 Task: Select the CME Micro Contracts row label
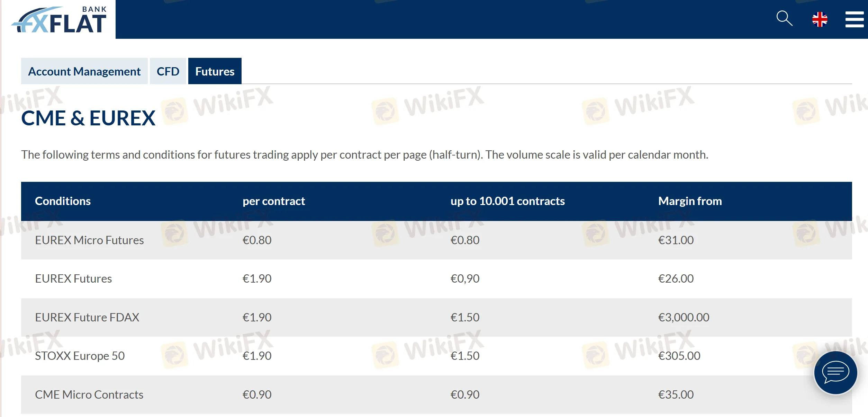[89, 394]
